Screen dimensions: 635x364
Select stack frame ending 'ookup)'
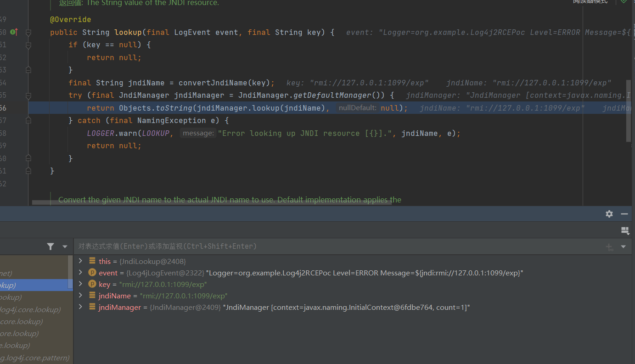pyautogui.click(x=34, y=297)
